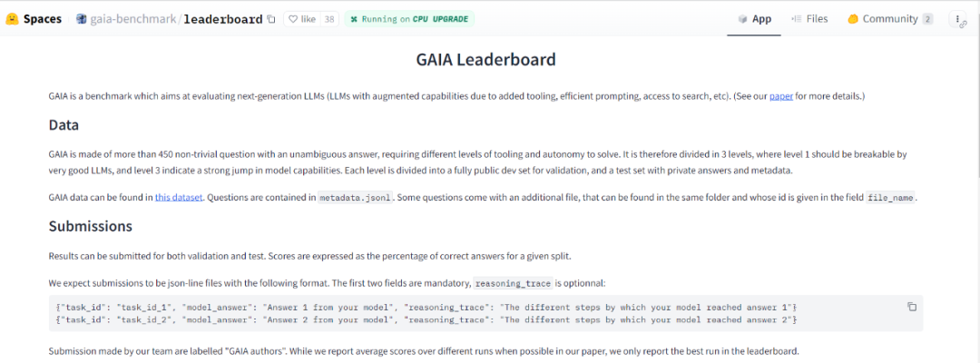Copy the space name with the copy icon
The width and height of the screenshot is (980, 363).
[270, 19]
